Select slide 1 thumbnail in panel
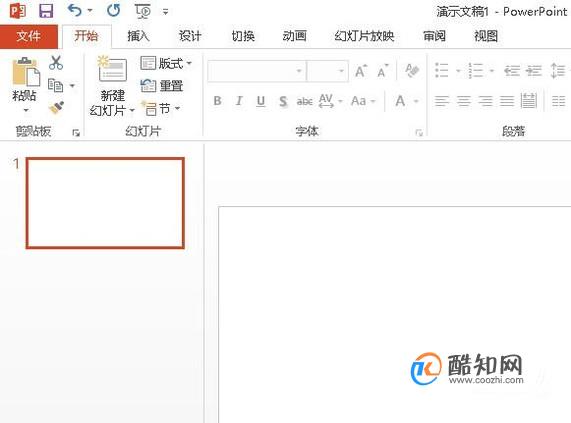The width and height of the screenshot is (571, 423). (105, 203)
